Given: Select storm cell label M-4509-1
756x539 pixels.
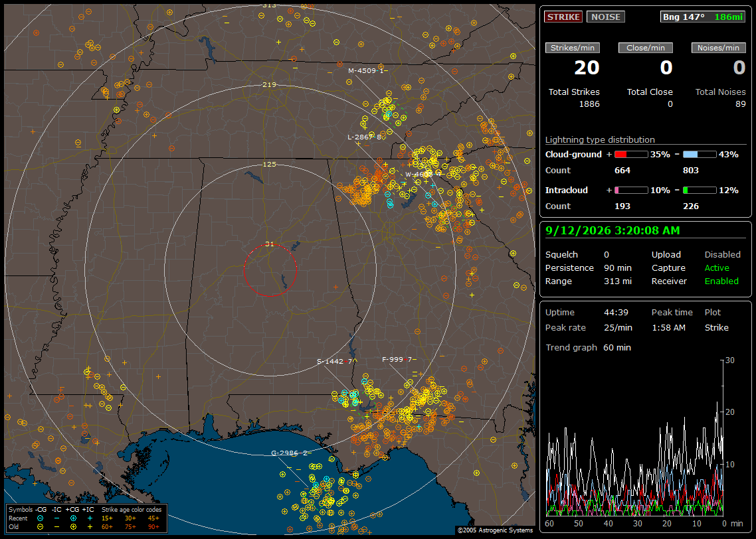Looking at the screenshot, I should pos(366,71).
